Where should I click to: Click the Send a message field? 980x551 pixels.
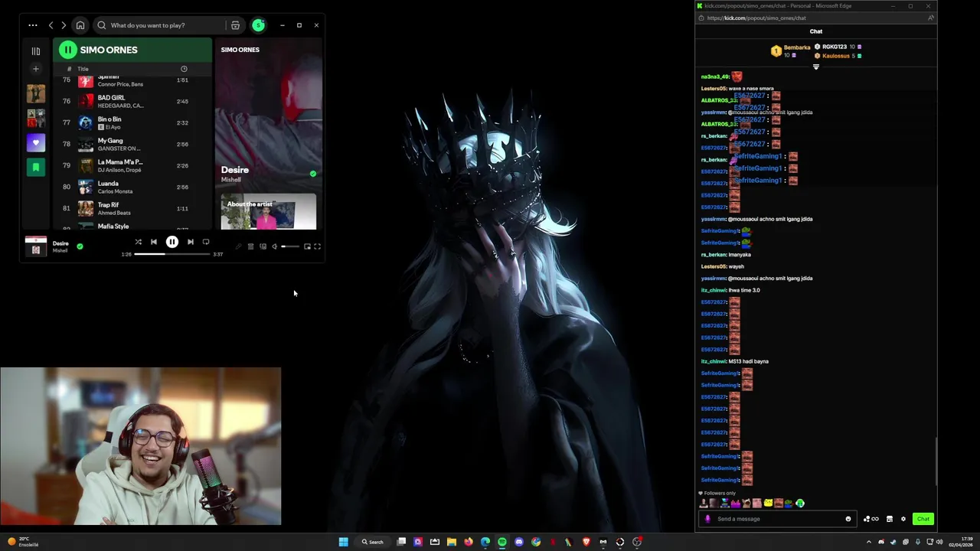click(x=777, y=519)
